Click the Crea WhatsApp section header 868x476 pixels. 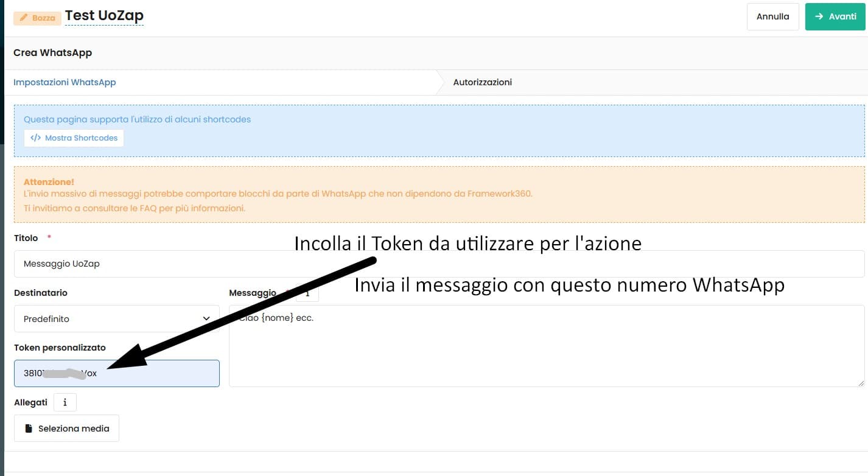[52, 53]
